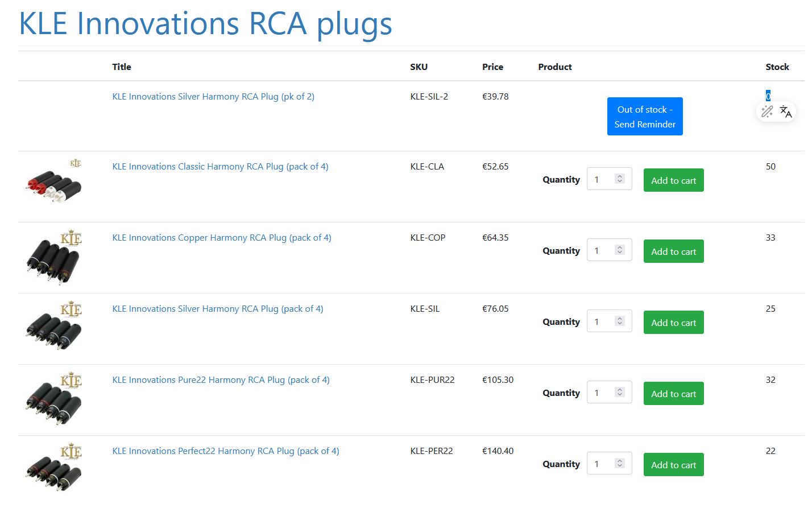The width and height of the screenshot is (812, 516).
Task: Add Silver Harmony pack of 4 to cart
Action: [674, 323]
